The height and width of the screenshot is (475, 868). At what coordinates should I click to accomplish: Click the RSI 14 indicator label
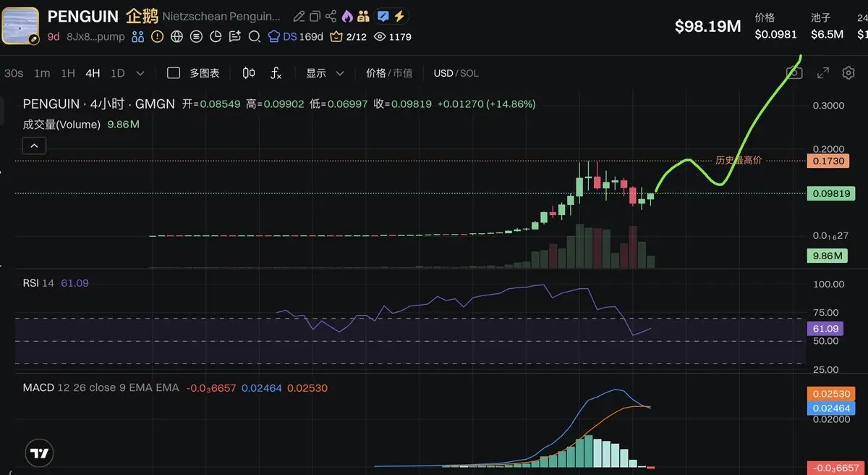(x=38, y=283)
